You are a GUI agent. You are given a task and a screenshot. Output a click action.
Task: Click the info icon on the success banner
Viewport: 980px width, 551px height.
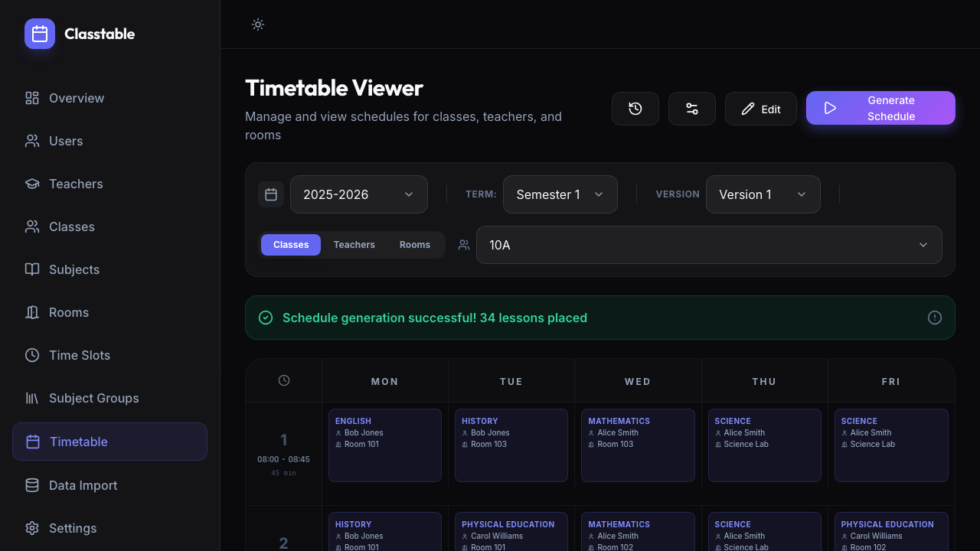tap(934, 318)
